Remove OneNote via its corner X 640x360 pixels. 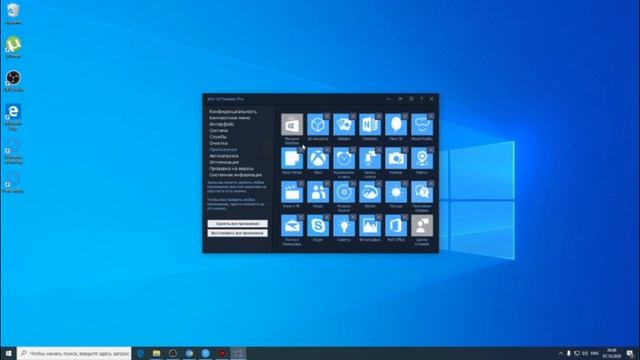click(x=379, y=116)
